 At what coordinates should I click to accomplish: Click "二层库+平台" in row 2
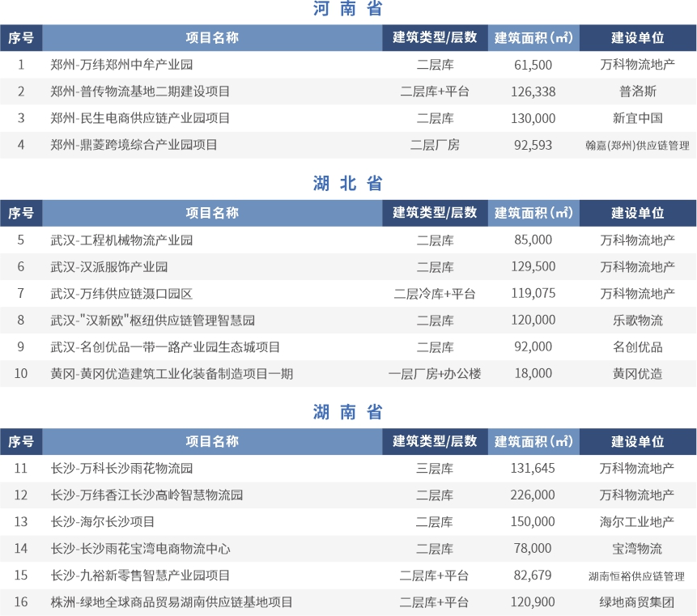coord(435,91)
